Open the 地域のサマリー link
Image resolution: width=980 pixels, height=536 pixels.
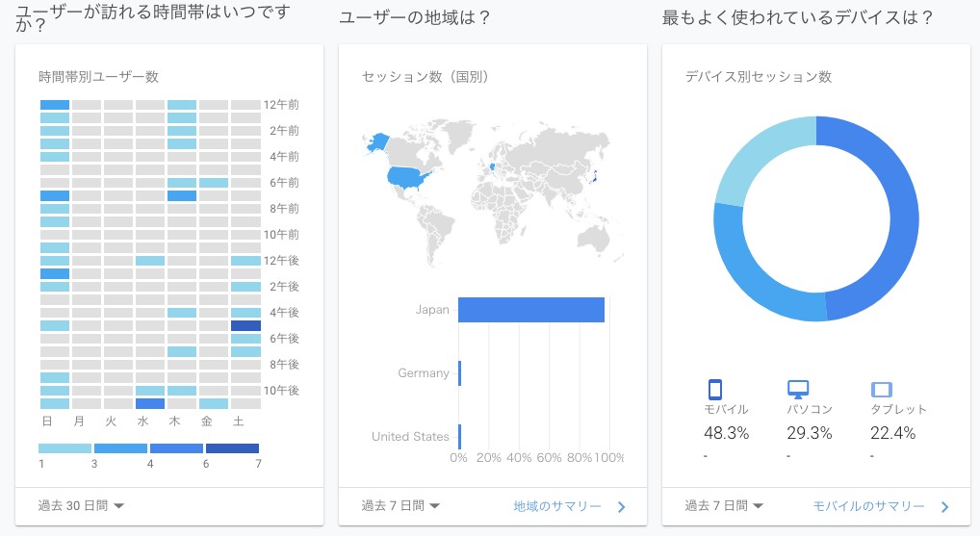click(557, 506)
